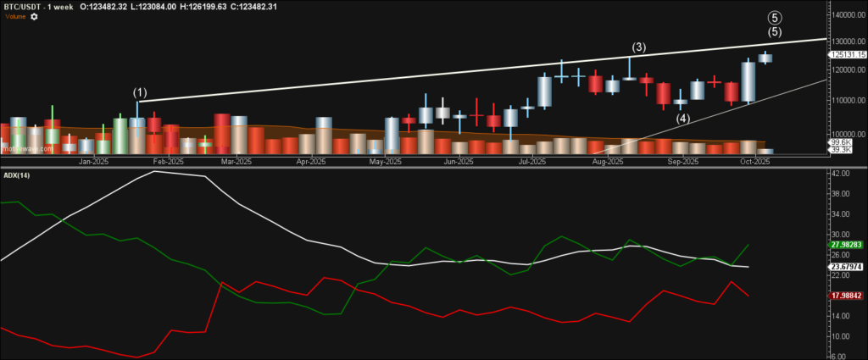This screenshot has height=360, width=868.
Task: Click the Feb-2025 time axis label
Action: [169, 162]
